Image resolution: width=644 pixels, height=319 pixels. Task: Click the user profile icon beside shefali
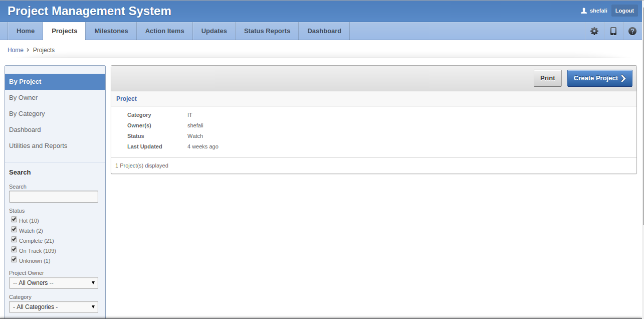(x=583, y=11)
